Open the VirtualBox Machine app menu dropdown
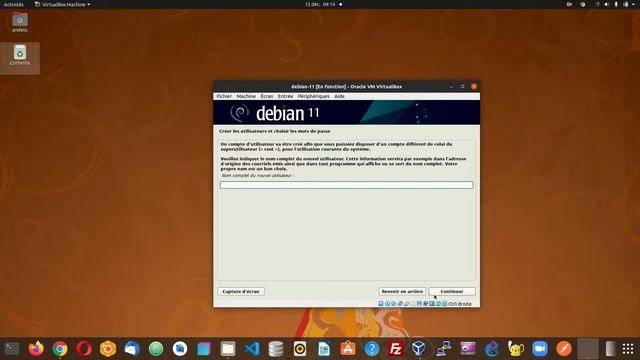This screenshot has width=640, height=360. pyautogui.click(x=62, y=4)
